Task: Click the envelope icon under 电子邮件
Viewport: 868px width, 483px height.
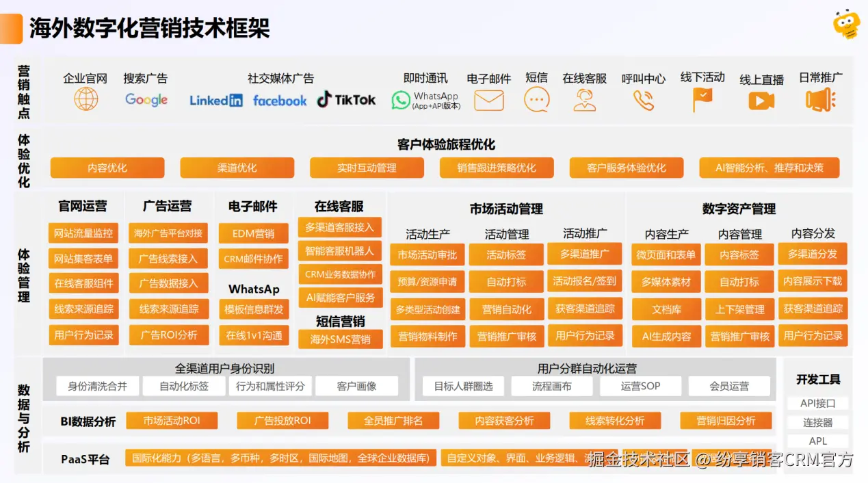Action: click(x=488, y=100)
